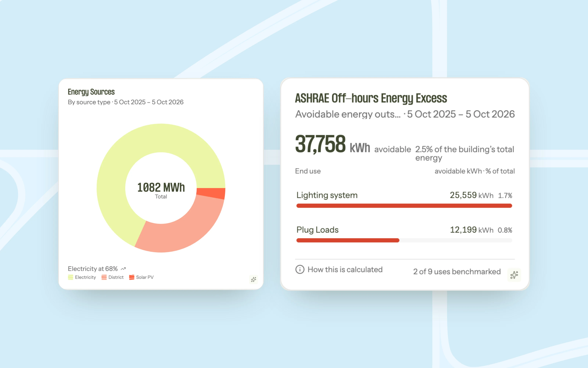Click the End use column header
The width and height of the screenshot is (588, 368).
coord(308,171)
